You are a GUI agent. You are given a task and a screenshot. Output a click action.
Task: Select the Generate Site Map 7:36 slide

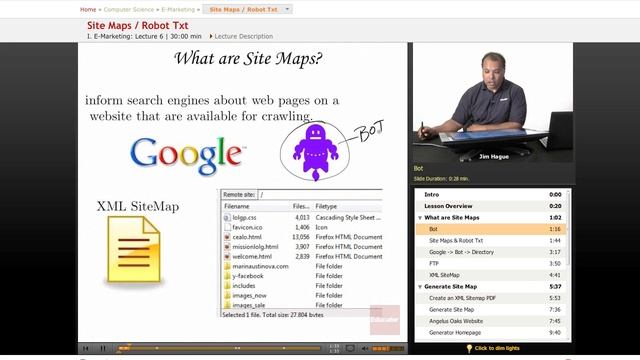[x=491, y=309]
